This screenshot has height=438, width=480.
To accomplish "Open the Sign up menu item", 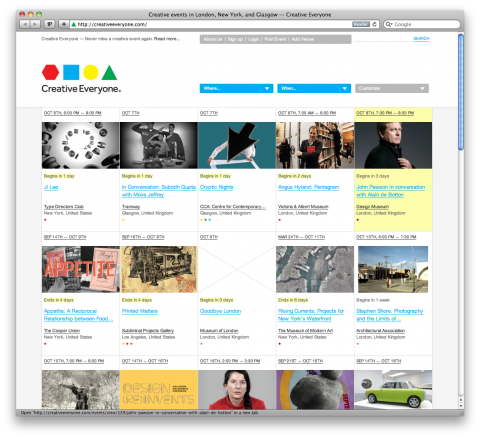I will coord(235,39).
